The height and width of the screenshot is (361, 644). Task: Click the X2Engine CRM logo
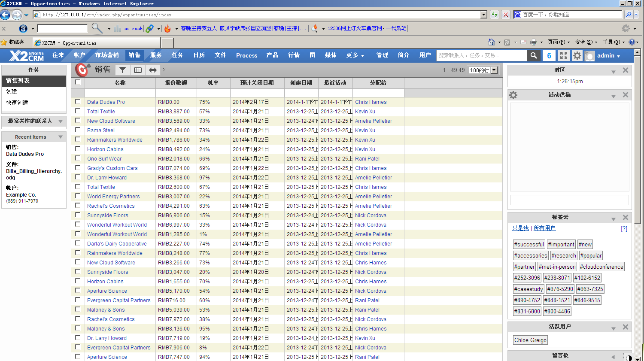(27, 56)
